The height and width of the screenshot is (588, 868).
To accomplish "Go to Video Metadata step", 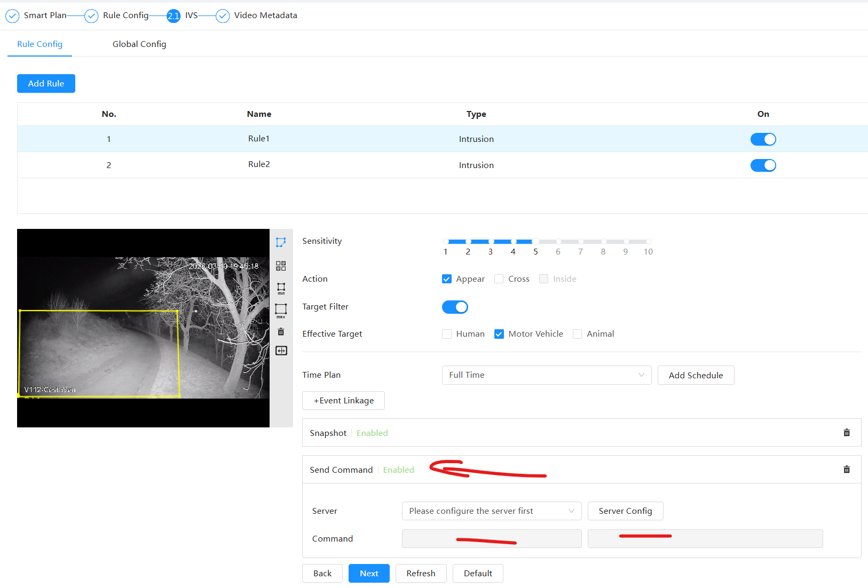I will coord(265,15).
